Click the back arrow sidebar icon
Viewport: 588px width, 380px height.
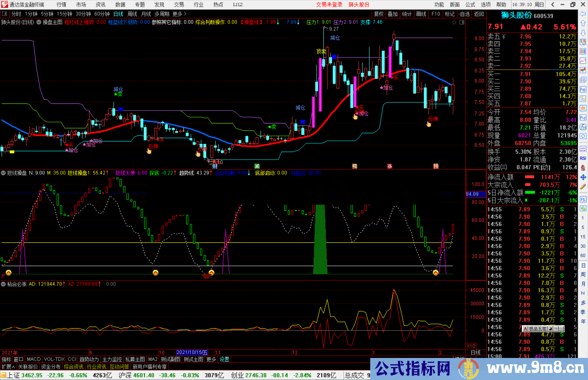pos(583,14)
